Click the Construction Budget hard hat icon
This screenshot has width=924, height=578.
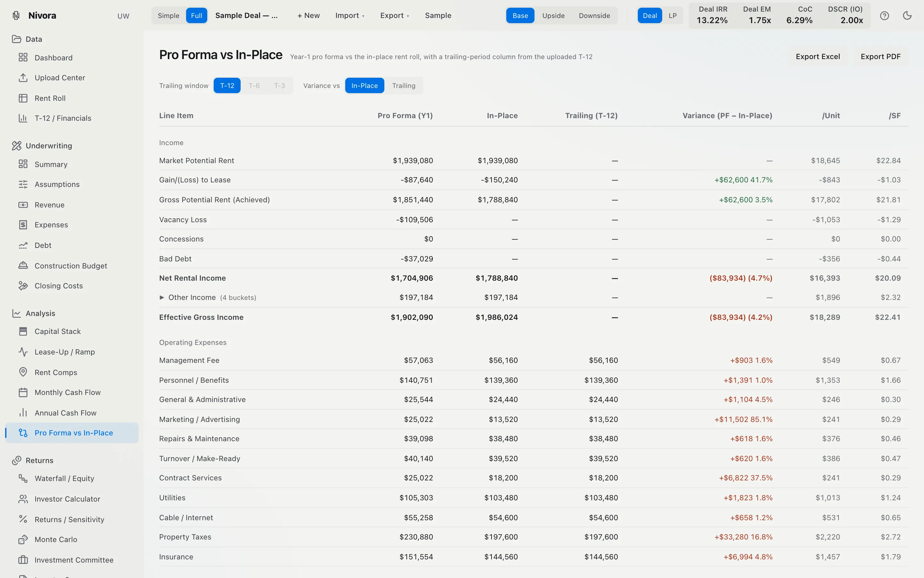tap(23, 266)
